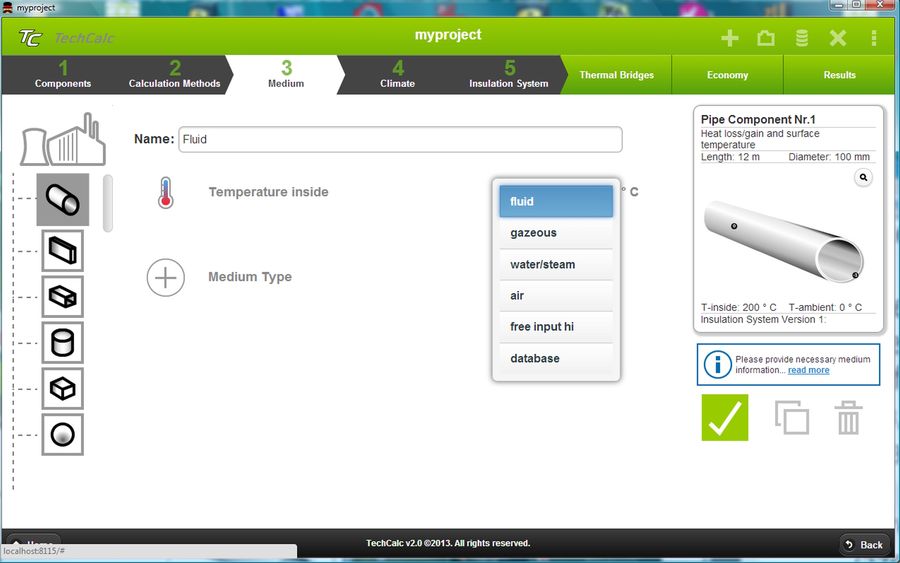Select the box with hole component icon
Image resolution: width=900 pixels, height=563 pixels.
(63, 297)
